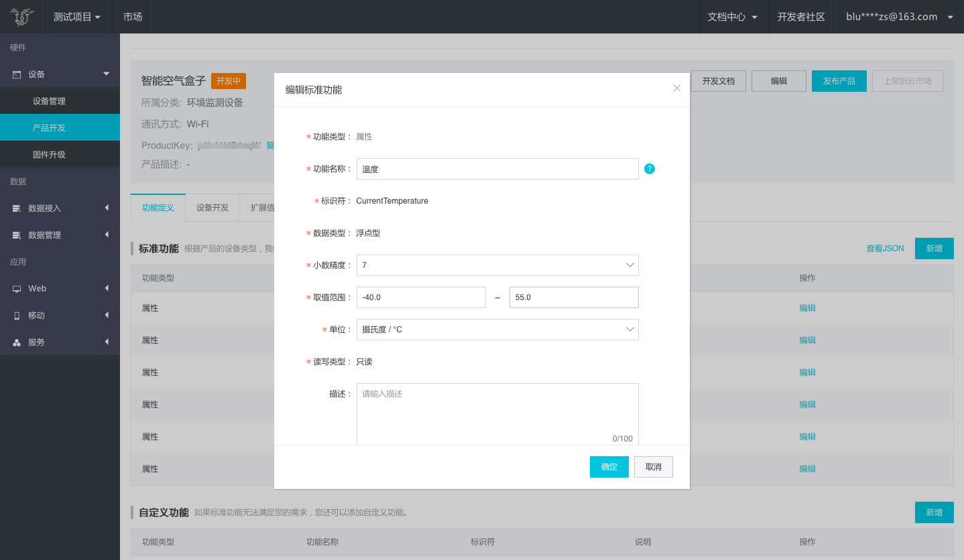The width and height of the screenshot is (964, 560).
Task: Click the CurrentTemperature identifier text
Action: coord(392,201)
